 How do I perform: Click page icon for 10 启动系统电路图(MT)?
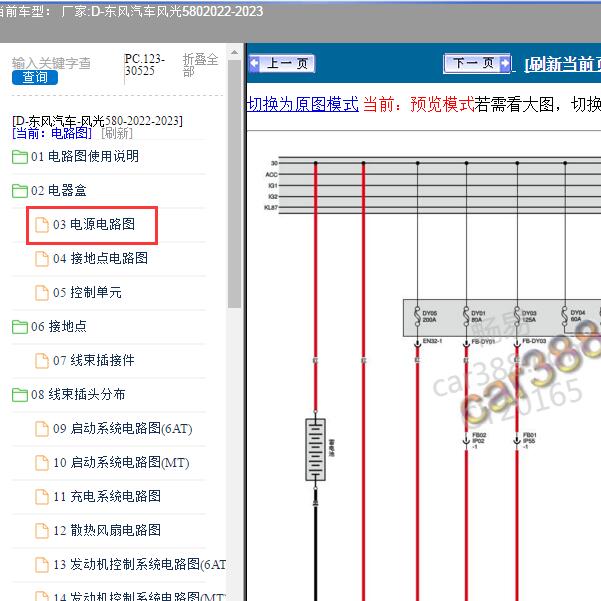click(42, 463)
